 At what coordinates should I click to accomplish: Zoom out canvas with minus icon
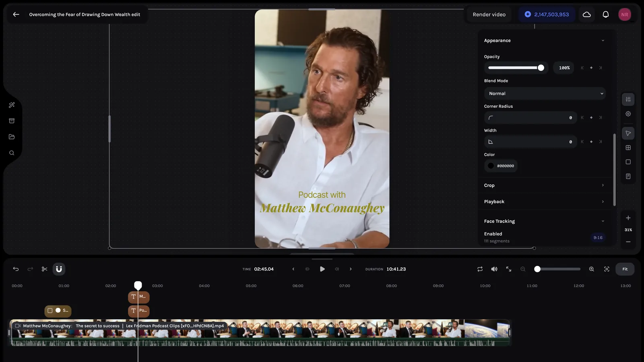coord(628,242)
